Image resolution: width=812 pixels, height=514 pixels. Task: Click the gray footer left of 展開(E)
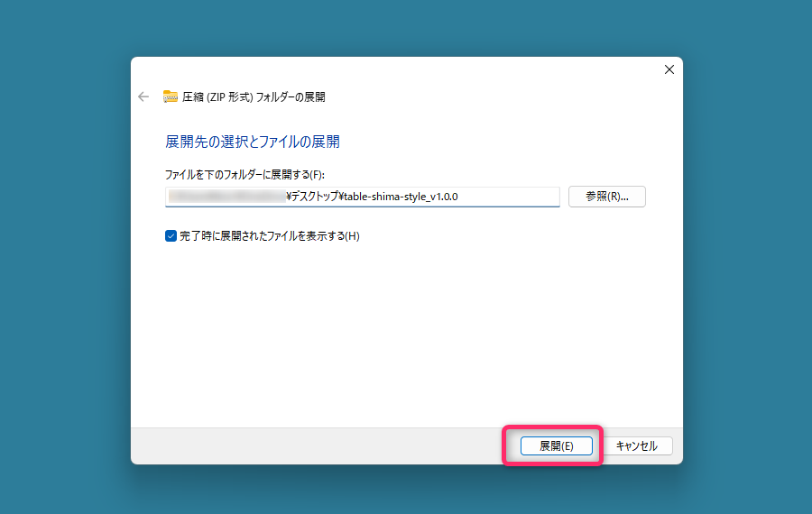click(316, 445)
